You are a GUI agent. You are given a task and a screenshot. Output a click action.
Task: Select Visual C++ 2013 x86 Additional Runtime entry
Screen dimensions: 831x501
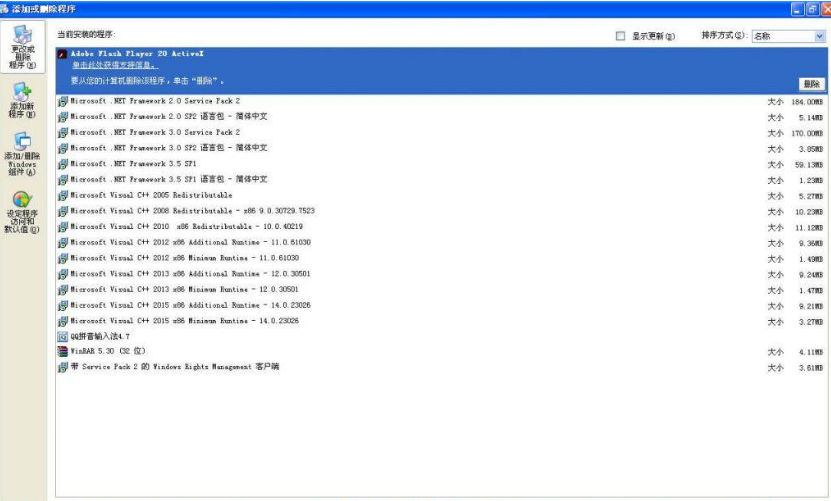click(190, 274)
